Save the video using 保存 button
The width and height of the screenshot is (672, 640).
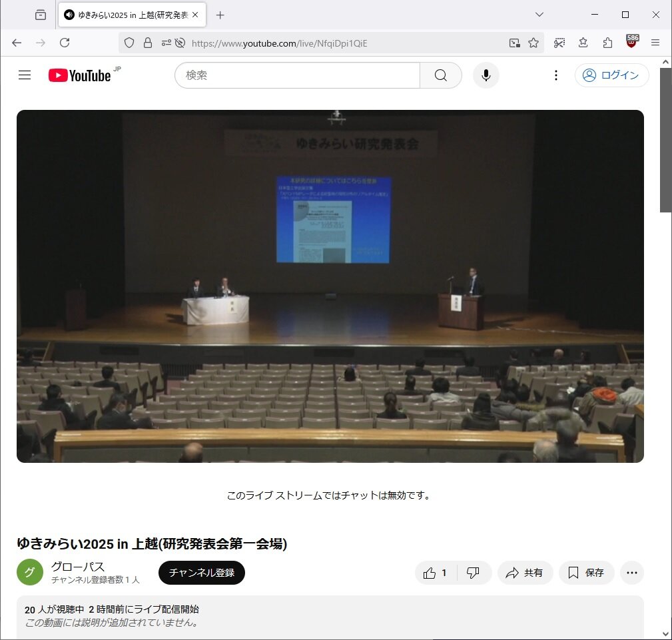click(586, 573)
